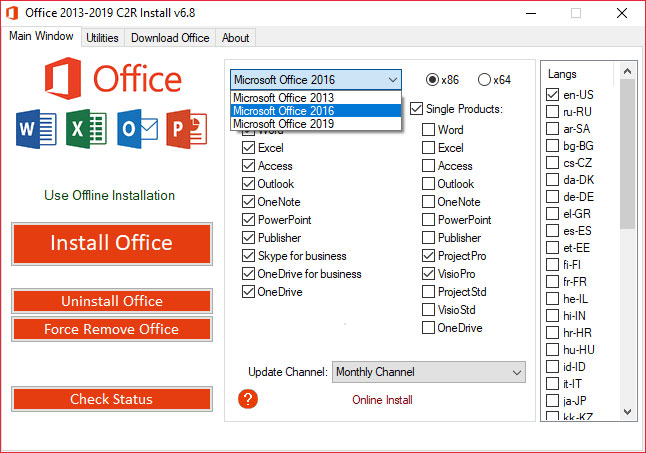The height and width of the screenshot is (453, 646).
Task: Click the Check Status button
Action: coord(112,399)
